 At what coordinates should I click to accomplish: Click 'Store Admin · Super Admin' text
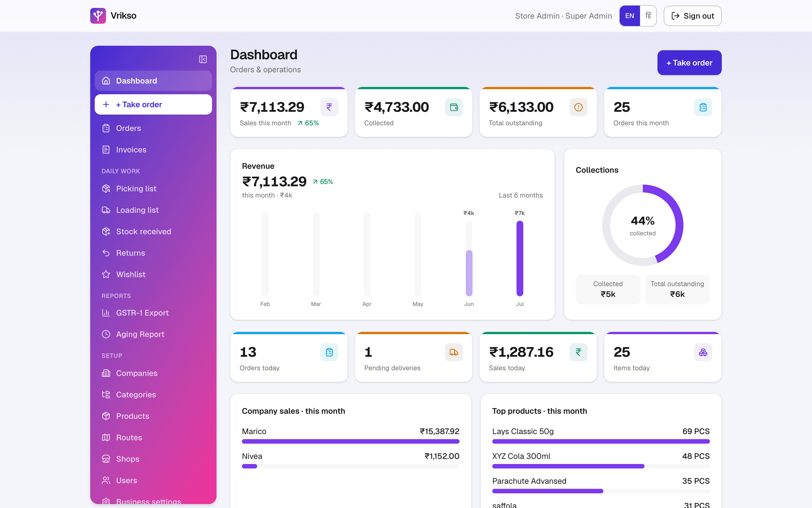(x=563, y=16)
